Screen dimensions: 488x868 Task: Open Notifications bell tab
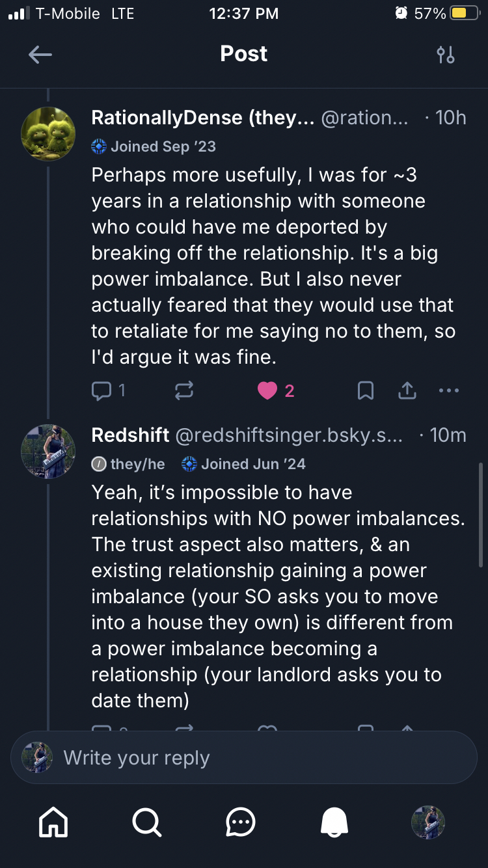tap(334, 822)
